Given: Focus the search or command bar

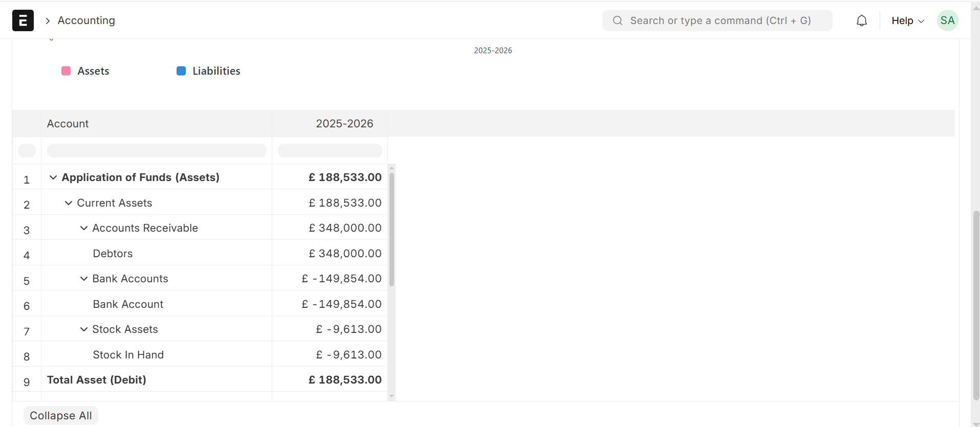Looking at the screenshot, I should [720, 20].
